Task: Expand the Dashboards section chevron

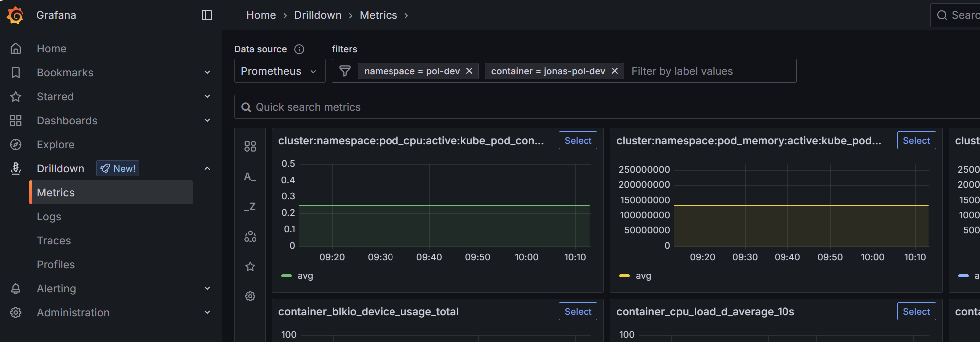Action: point(207,121)
